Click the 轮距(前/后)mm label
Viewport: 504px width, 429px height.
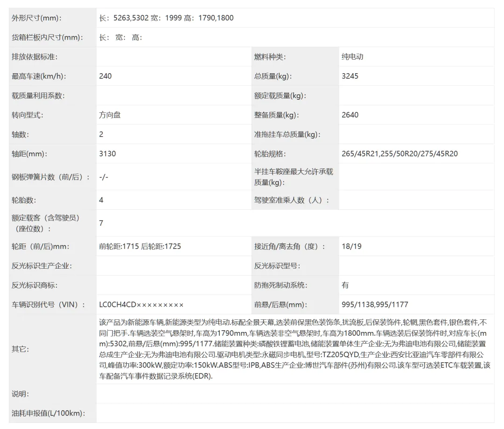pyautogui.click(x=41, y=246)
